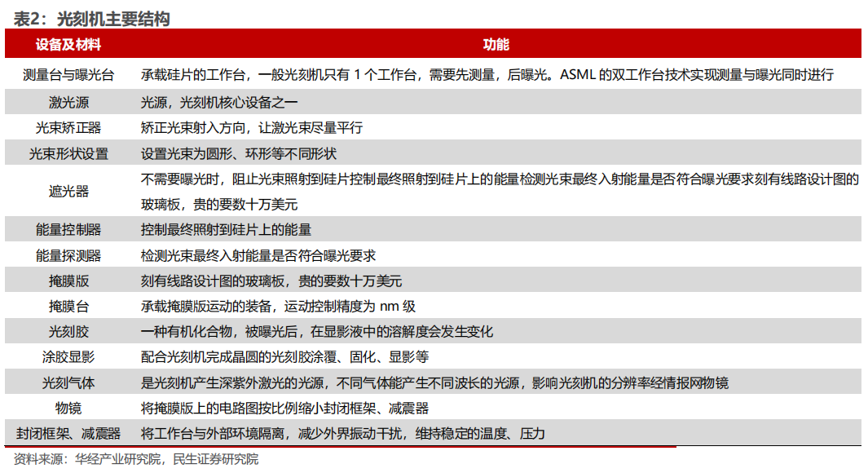Viewport: 868px width, 473px height.
Task: Click the text 承载掩膜版运动的装备
Action: (x=206, y=307)
